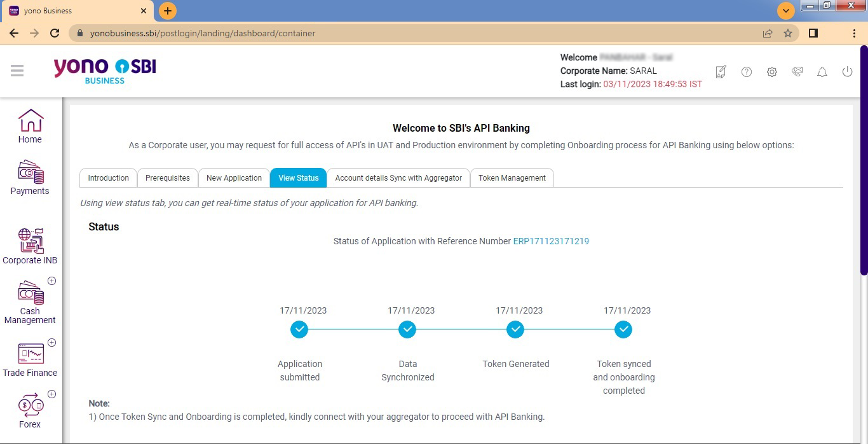The width and height of the screenshot is (868, 444).
Task: Expand the plus next to Forex
Action: point(52,394)
